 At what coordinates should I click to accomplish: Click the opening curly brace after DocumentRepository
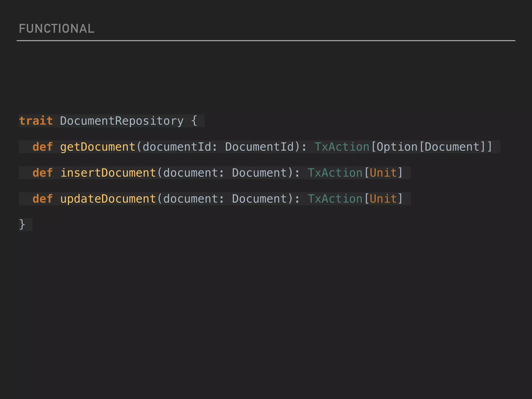coord(194,121)
